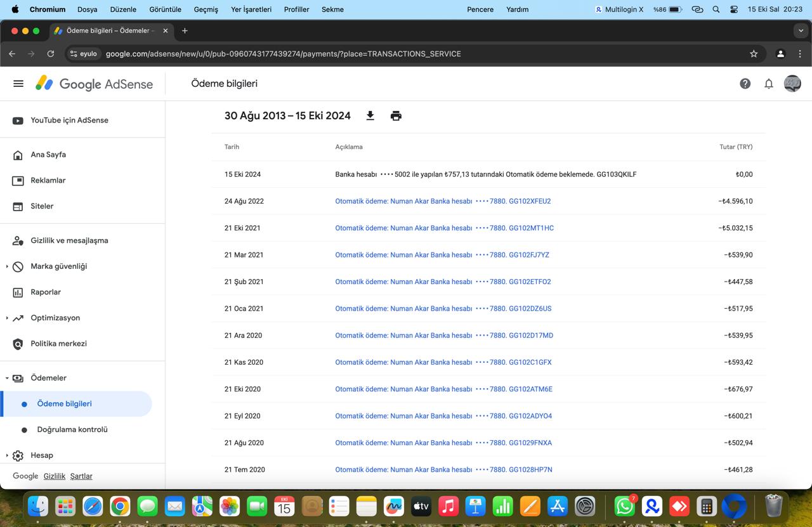812x527 pixels.
Task: Open payment GG1029FNXA from 21 Ağu 2020
Action: pyautogui.click(x=443, y=443)
